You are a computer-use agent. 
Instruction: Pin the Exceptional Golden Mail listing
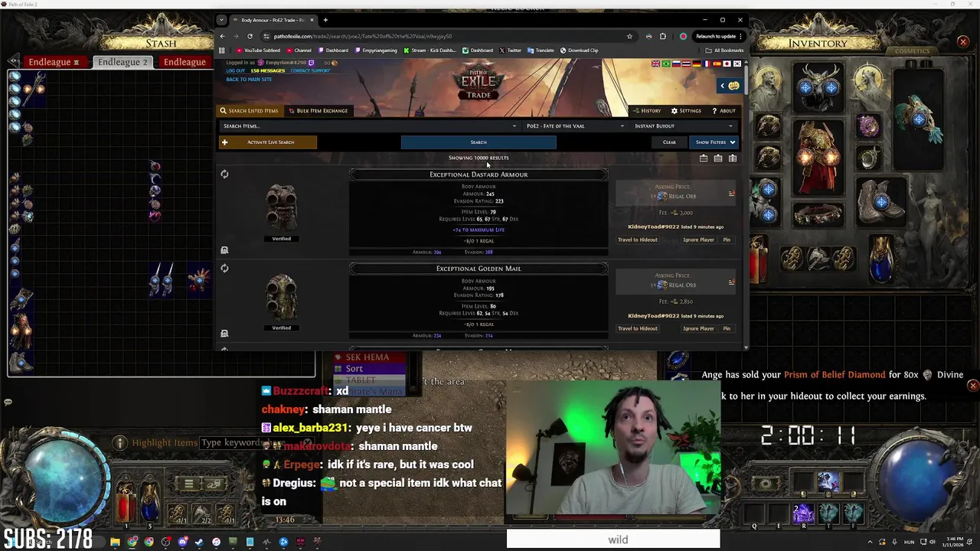[x=727, y=328]
